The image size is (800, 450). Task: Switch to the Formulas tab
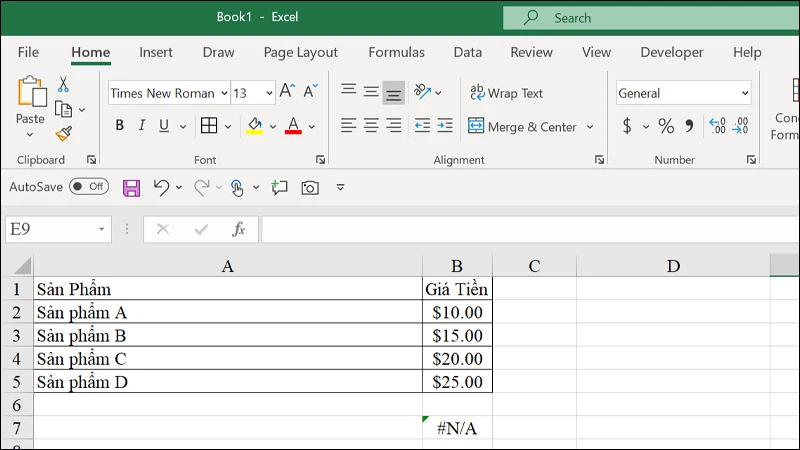coord(396,52)
